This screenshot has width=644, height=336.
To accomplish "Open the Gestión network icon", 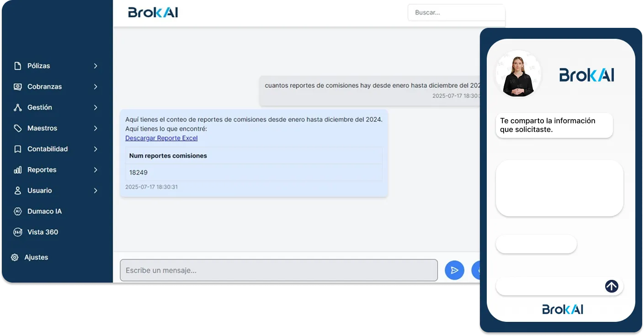I will [17, 107].
